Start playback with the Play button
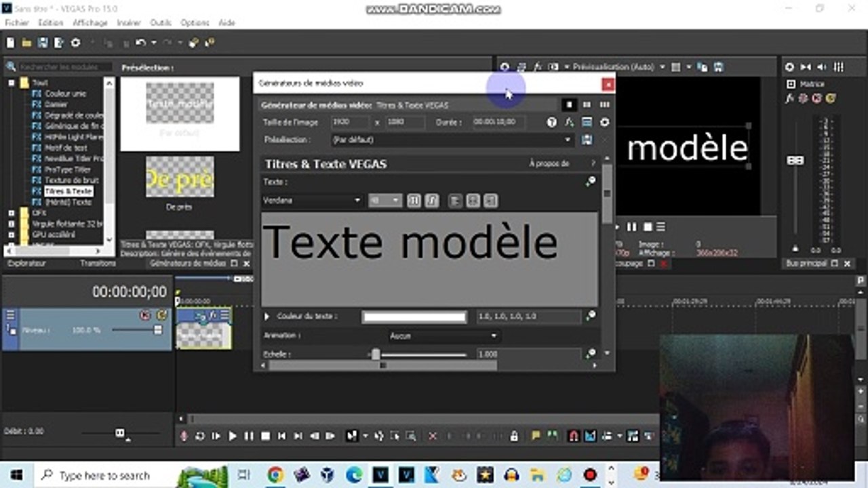 [233, 436]
